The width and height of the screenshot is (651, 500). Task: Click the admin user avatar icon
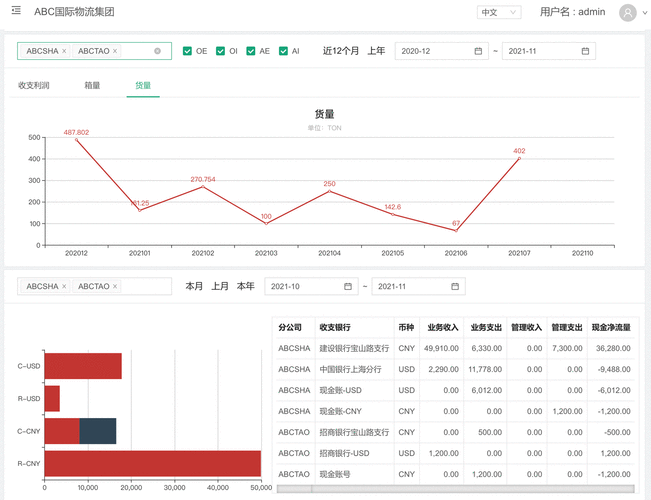627,13
